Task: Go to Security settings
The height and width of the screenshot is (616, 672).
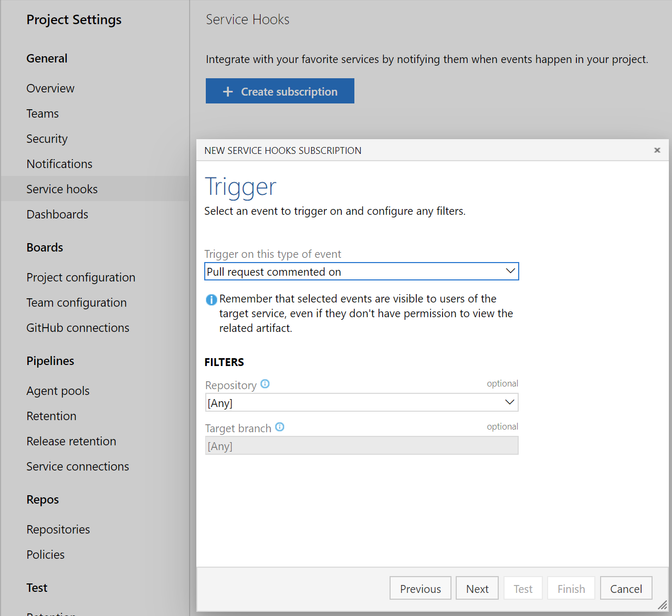Action: [47, 139]
